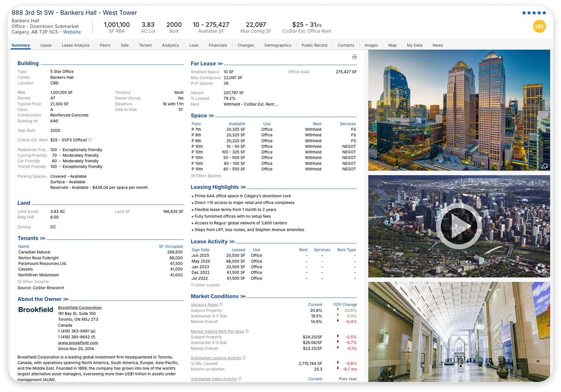Click the Jun 2025 lease activity row
Image resolution: width=561 pixels, height=392 pixels.
tap(274, 256)
